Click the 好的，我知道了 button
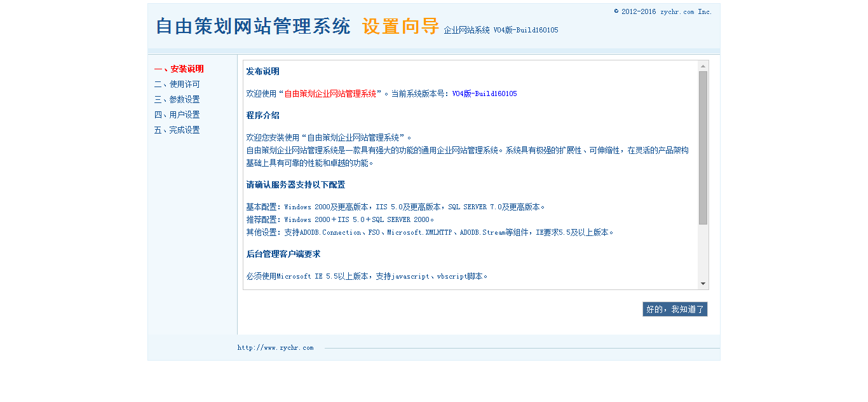 (675, 309)
